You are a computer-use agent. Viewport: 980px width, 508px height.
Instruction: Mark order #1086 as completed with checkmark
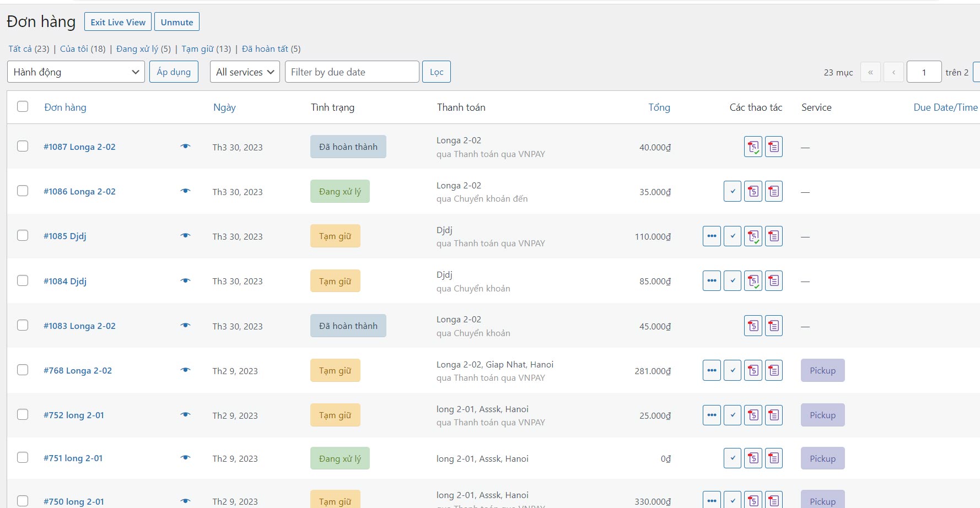point(732,192)
